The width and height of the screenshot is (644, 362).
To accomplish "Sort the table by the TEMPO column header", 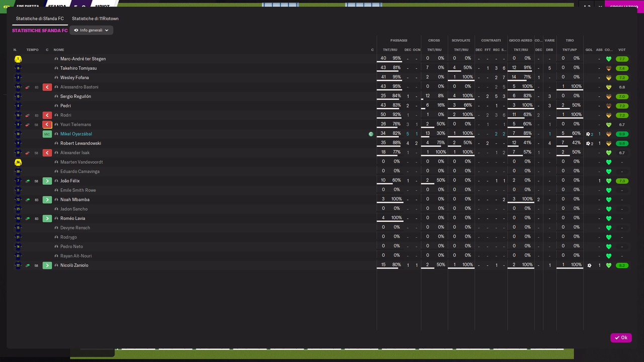I will pos(32,50).
